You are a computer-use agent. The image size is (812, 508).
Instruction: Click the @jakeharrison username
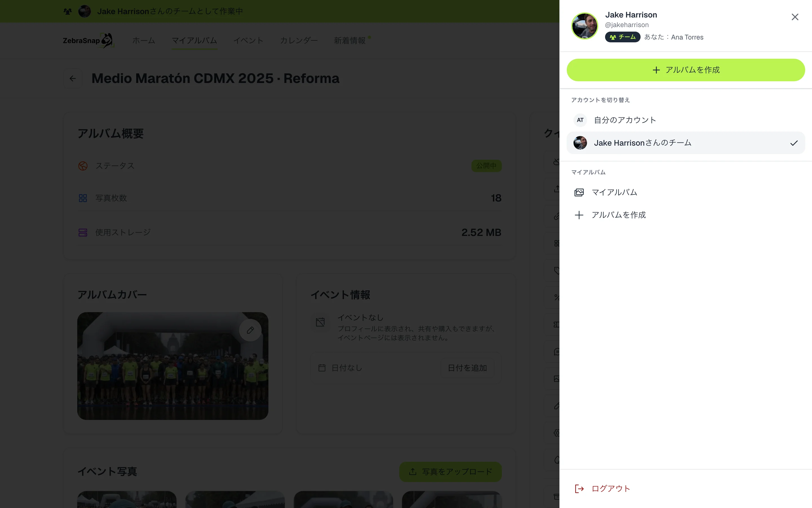pyautogui.click(x=627, y=25)
